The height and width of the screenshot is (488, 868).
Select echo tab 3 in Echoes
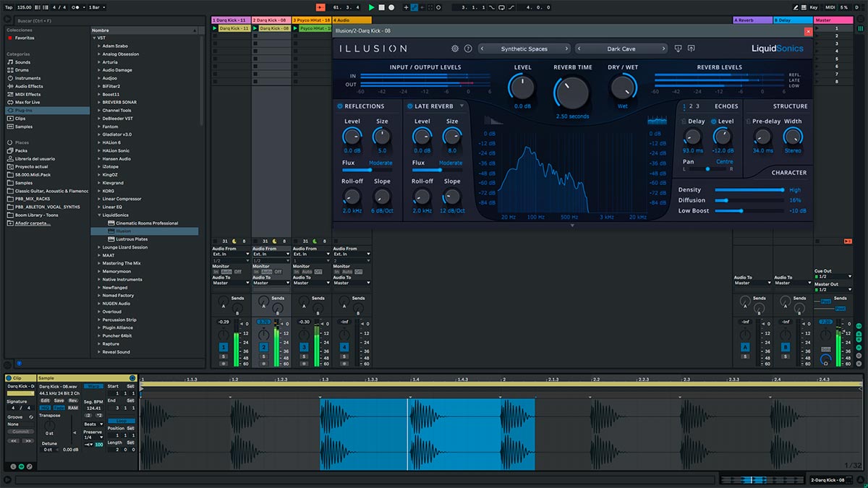697,106
